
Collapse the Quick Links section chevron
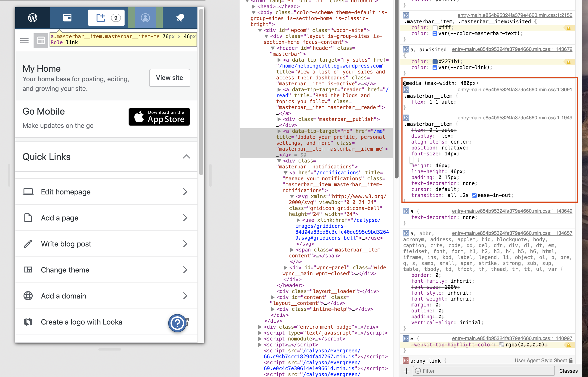coord(186,157)
